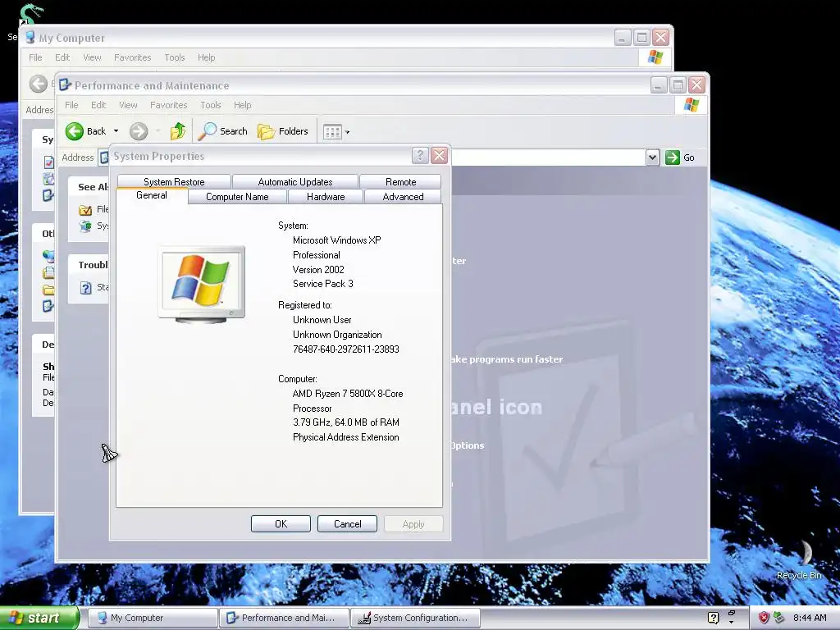Image resolution: width=840 pixels, height=630 pixels.
Task: Click the Back arrow in My Computer window
Action: [x=38, y=84]
